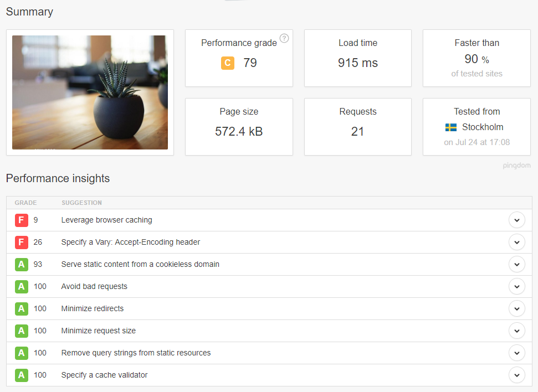Screen dimensions: 538x392
Task: Click the red F badge scored 26
Action: pyautogui.click(x=21, y=243)
